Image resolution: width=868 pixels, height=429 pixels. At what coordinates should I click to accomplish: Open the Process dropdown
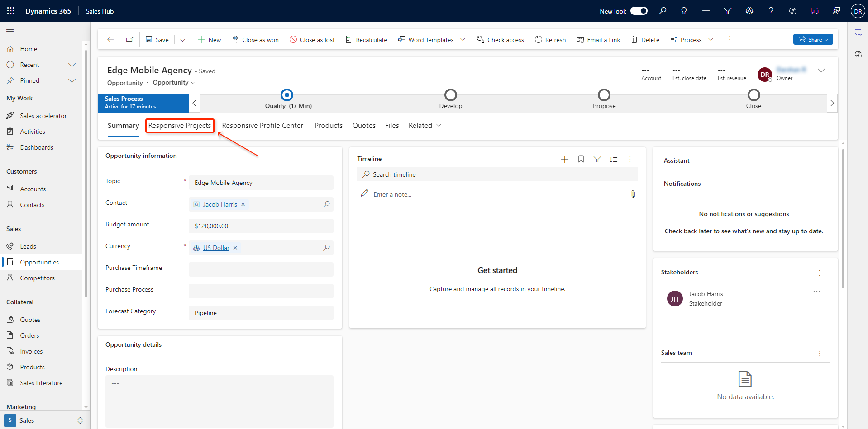point(711,39)
